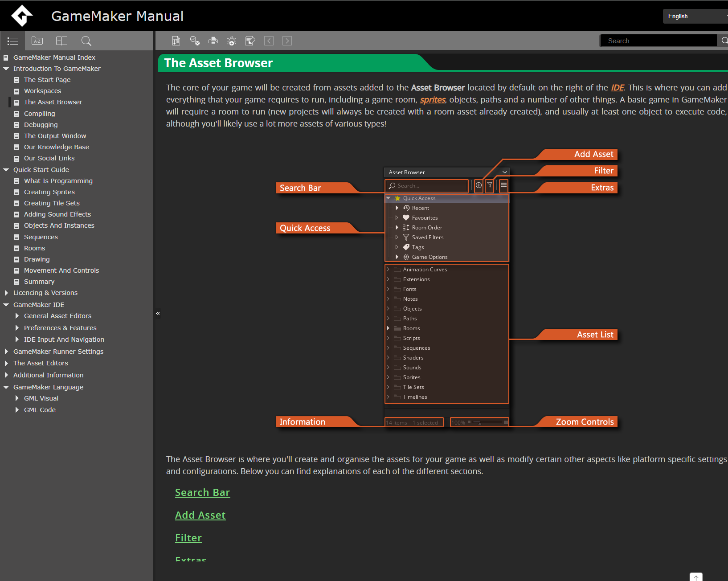Expand the GML Visual node
728x581 pixels.
tap(17, 398)
